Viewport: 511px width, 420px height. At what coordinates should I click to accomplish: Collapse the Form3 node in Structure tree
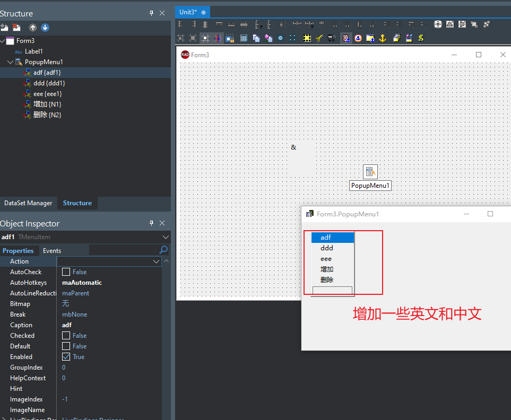pos(3,41)
